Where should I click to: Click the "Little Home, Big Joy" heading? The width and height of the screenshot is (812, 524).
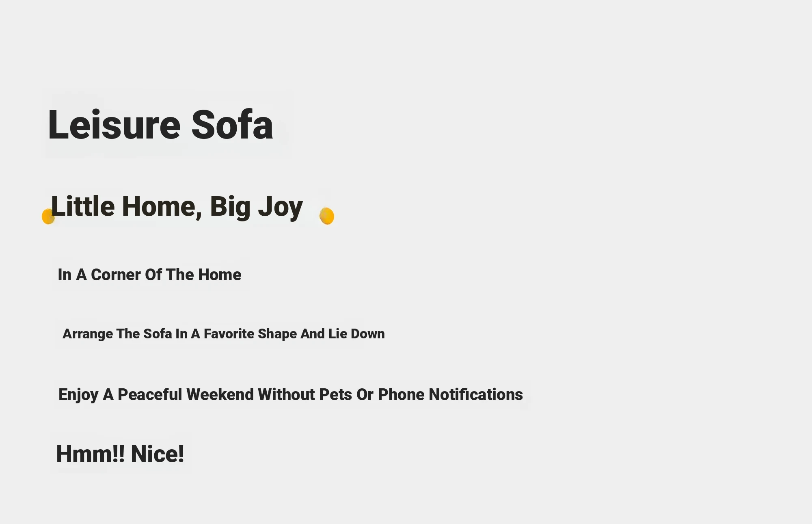[177, 207]
